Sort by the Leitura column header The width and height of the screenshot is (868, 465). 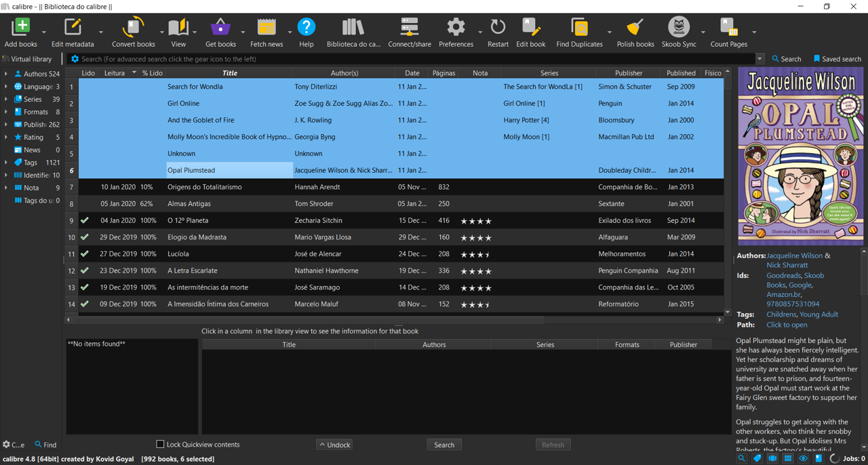(x=118, y=73)
